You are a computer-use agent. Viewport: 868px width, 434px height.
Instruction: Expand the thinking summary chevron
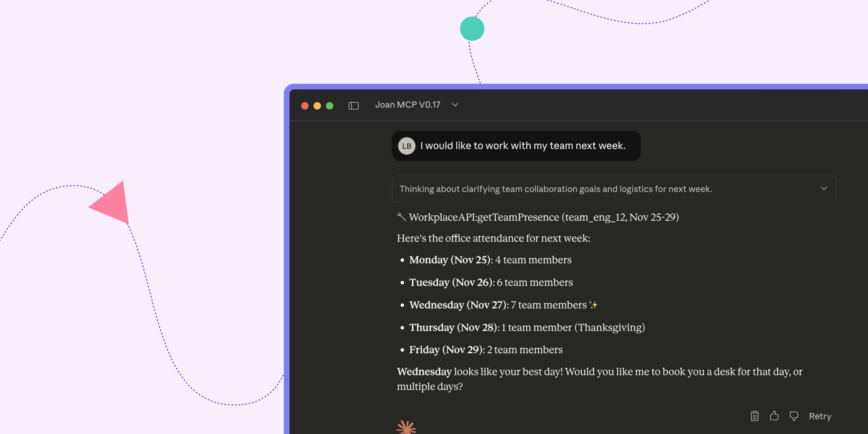(824, 188)
